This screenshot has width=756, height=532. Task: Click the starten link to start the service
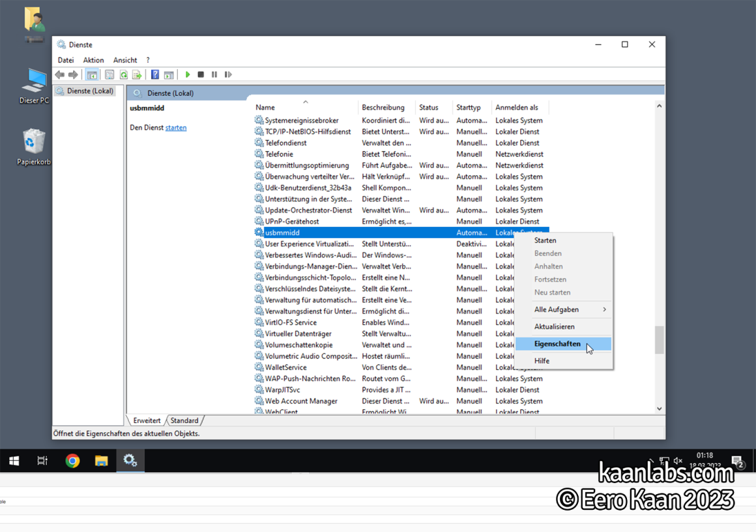(x=176, y=127)
